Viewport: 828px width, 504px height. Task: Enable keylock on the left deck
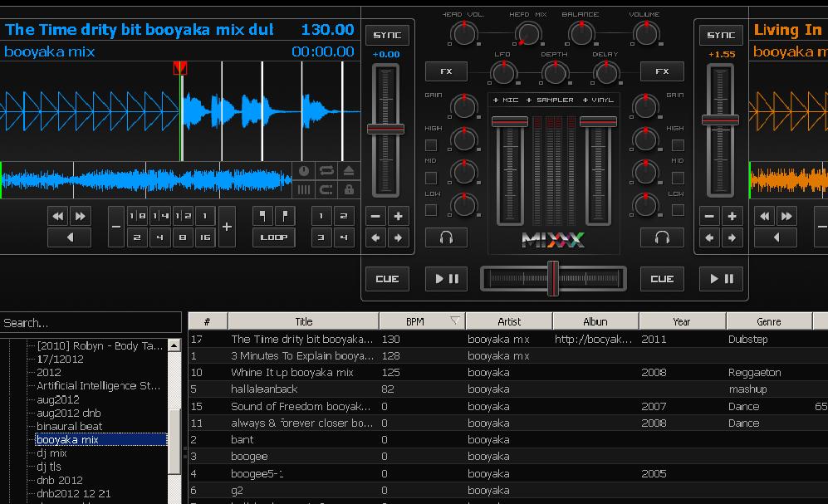pos(347,189)
